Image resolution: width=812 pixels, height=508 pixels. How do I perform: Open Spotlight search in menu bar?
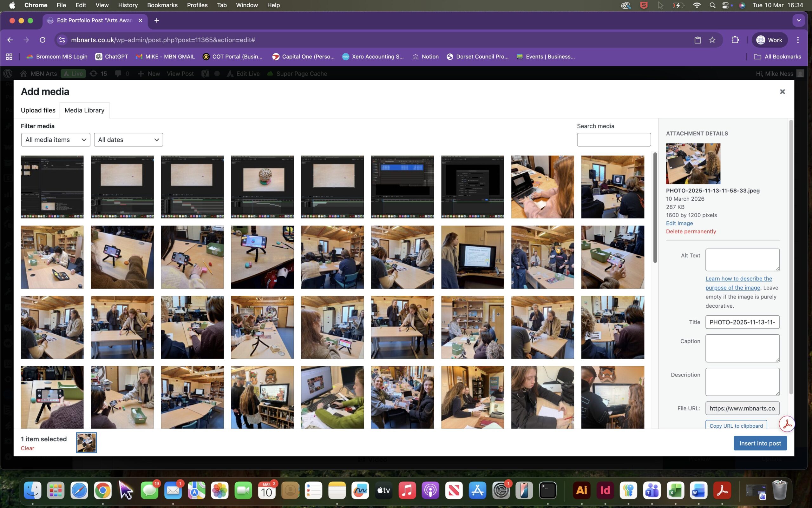712,5
